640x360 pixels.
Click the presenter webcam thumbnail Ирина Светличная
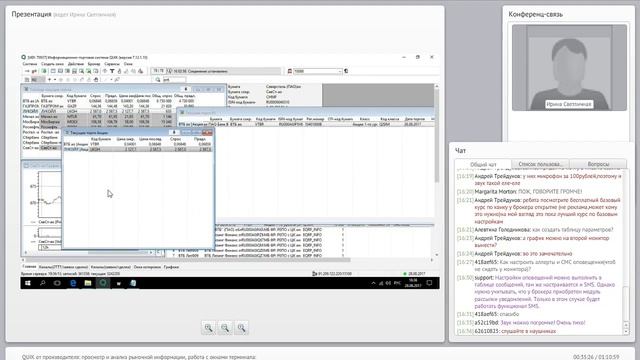coord(569,67)
